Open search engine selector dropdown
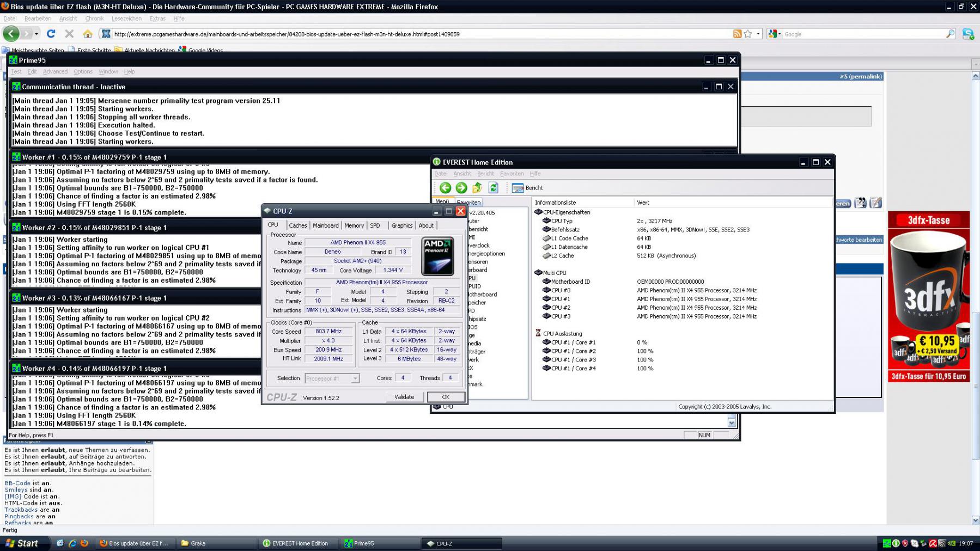This screenshot has height=551, width=980. pyautogui.click(x=774, y=34)
